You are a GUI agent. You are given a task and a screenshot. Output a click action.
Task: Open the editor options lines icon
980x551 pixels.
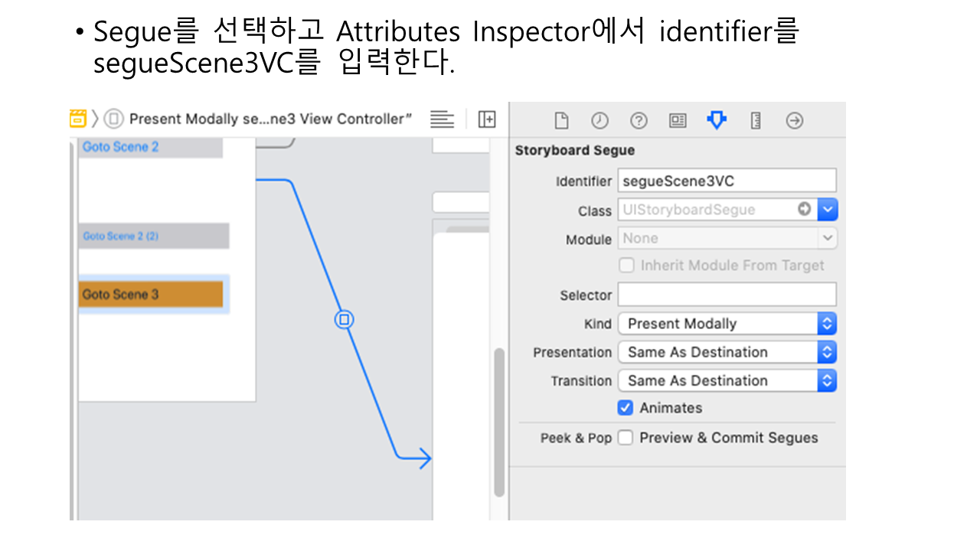[442, 119]
